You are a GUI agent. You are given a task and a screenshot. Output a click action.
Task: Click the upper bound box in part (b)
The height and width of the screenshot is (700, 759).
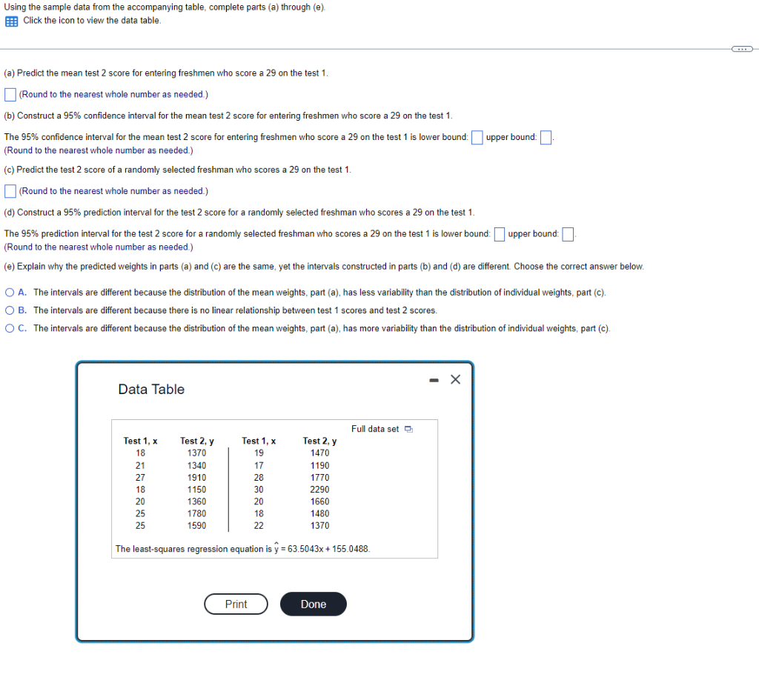(x=546, y=137)
